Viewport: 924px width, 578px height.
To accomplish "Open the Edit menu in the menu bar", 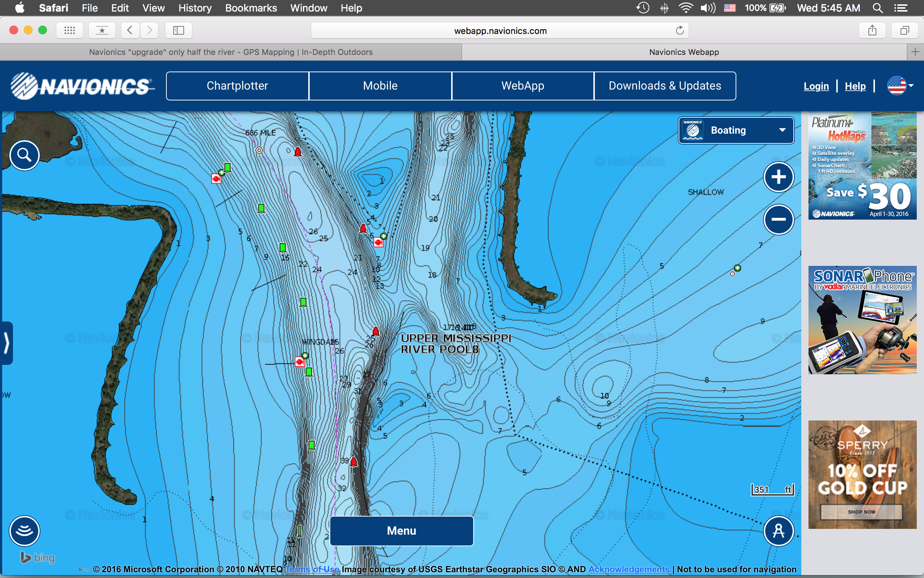I will 120,8.
